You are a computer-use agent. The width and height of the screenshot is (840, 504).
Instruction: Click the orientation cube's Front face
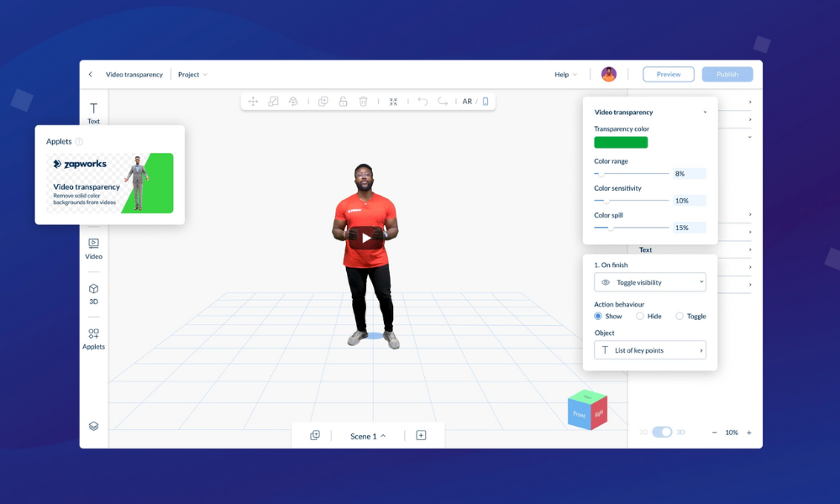click(579, 415)
